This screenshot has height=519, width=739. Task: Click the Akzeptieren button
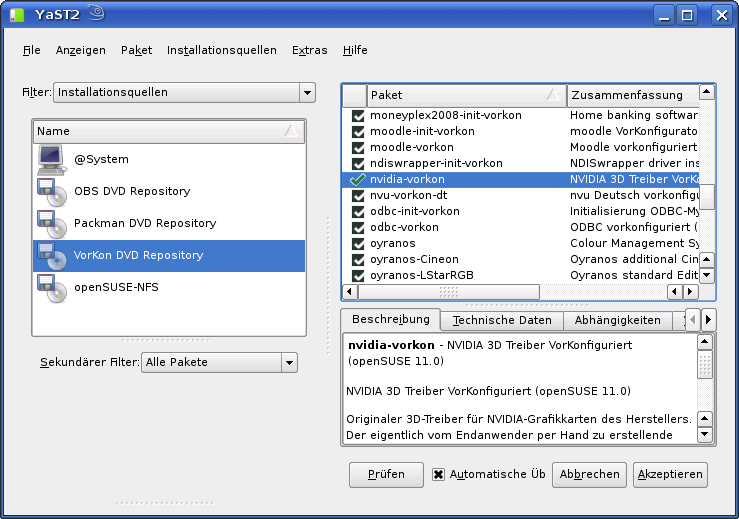670,474
